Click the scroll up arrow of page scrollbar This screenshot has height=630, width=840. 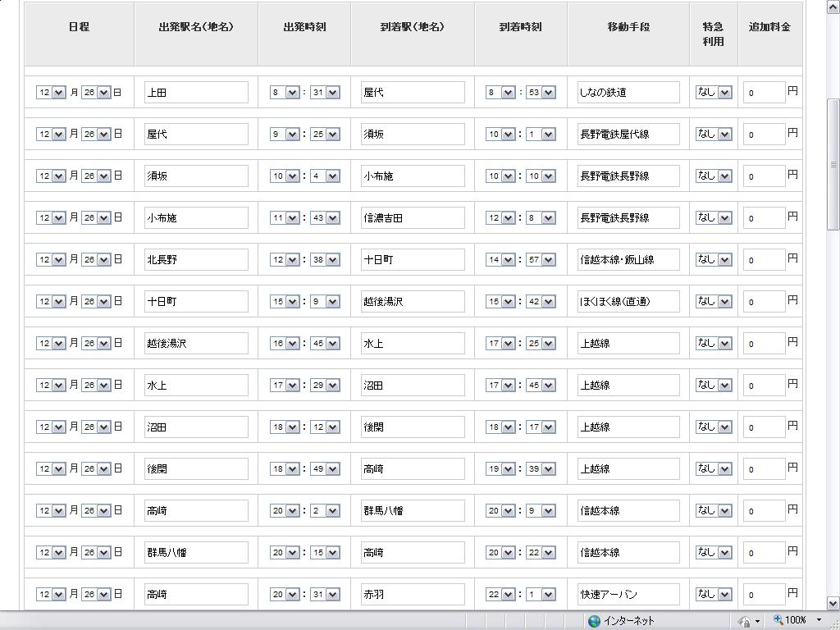point(833,7)
